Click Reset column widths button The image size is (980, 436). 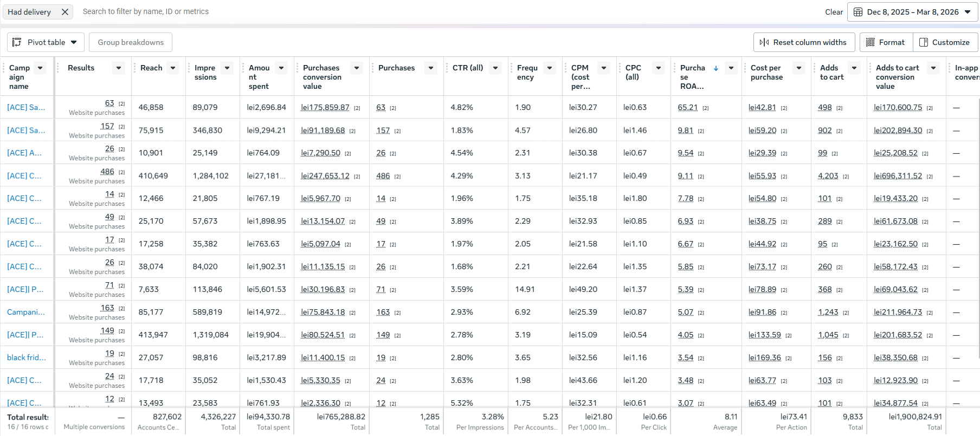804,42
